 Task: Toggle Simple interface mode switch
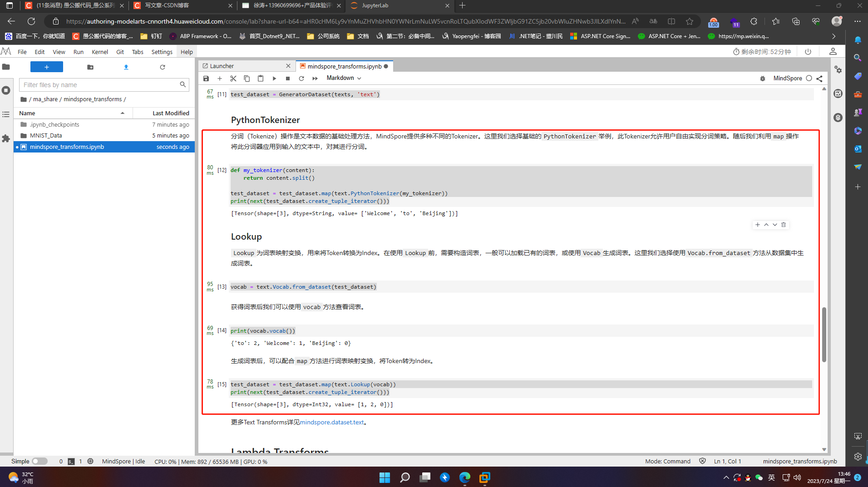pyautogui.click(x=39, y=461)
